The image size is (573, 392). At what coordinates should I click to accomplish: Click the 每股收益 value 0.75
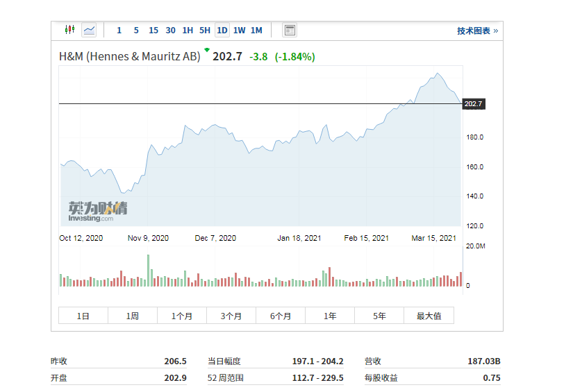[x=492, y=377]
